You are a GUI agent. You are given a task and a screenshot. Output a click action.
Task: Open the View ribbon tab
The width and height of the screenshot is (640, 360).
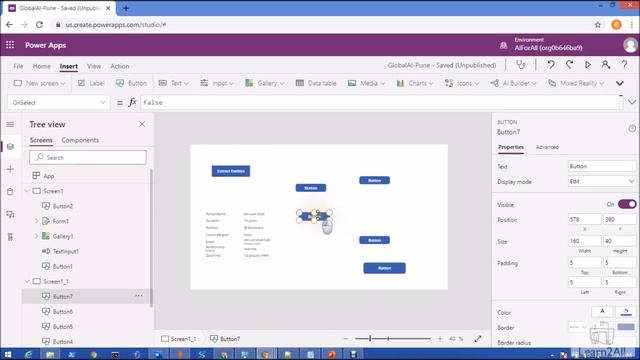(94, 66)
